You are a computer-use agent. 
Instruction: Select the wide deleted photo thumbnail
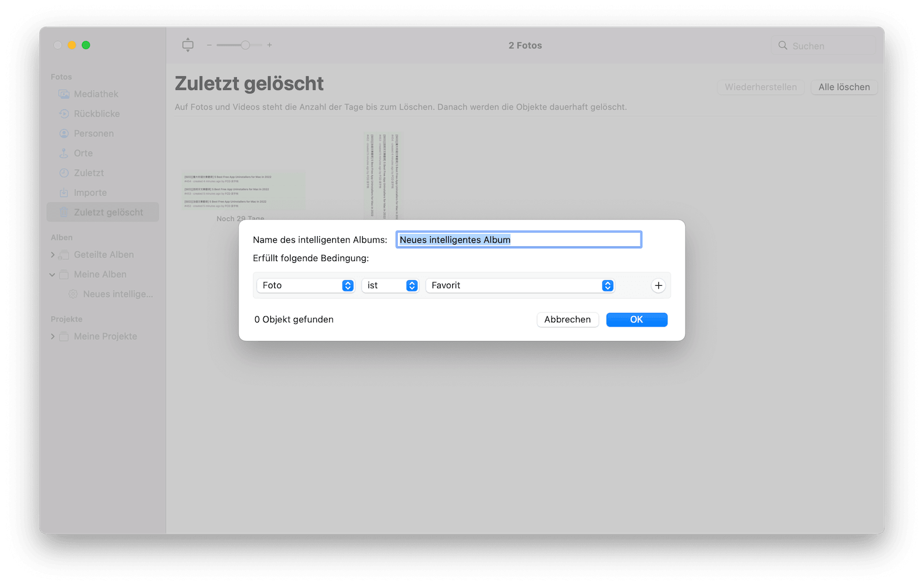tap(244, 191)
